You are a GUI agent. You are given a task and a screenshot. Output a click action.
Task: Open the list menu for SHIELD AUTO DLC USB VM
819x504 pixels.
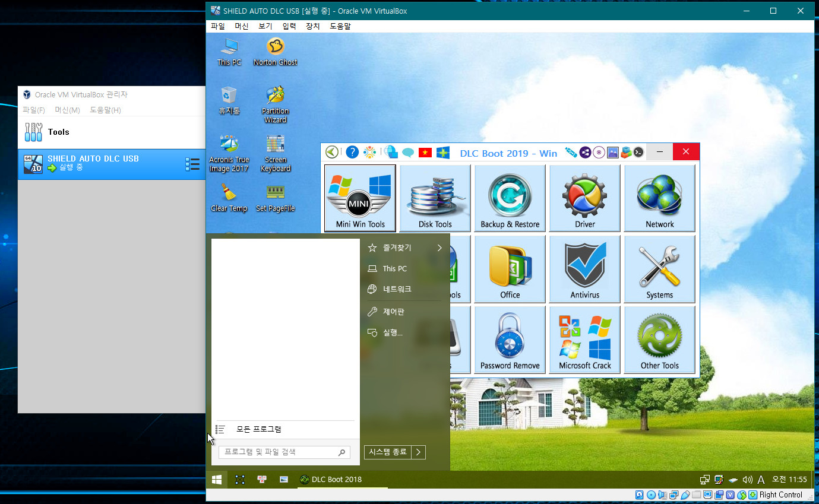point(192,164)
